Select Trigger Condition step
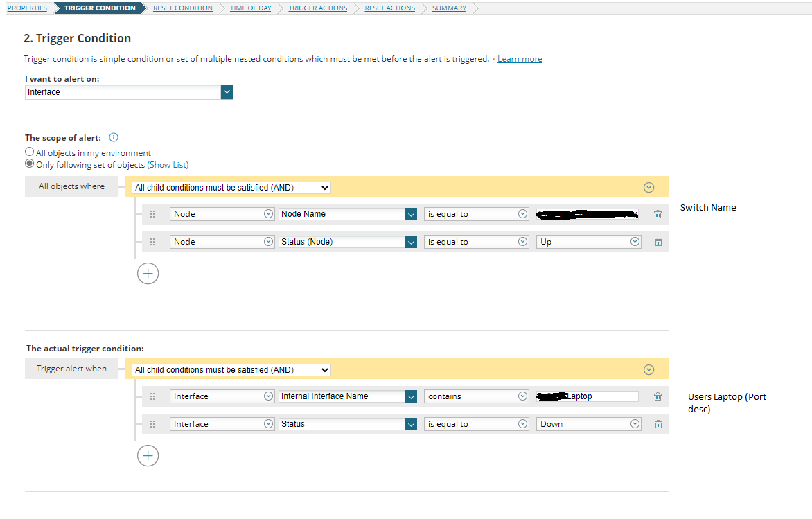 click(x=100, y=8)
